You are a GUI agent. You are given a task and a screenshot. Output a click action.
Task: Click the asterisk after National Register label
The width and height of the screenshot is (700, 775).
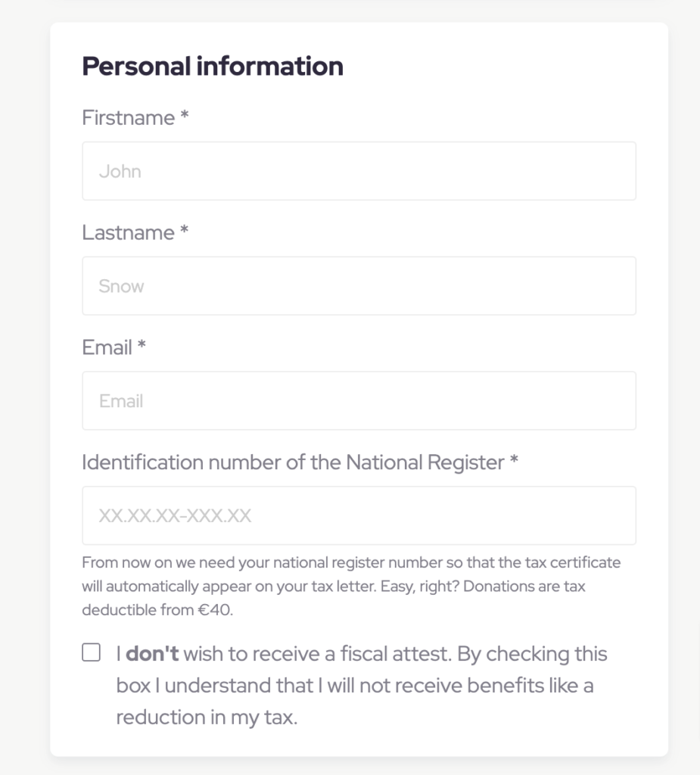coord(515,462)
